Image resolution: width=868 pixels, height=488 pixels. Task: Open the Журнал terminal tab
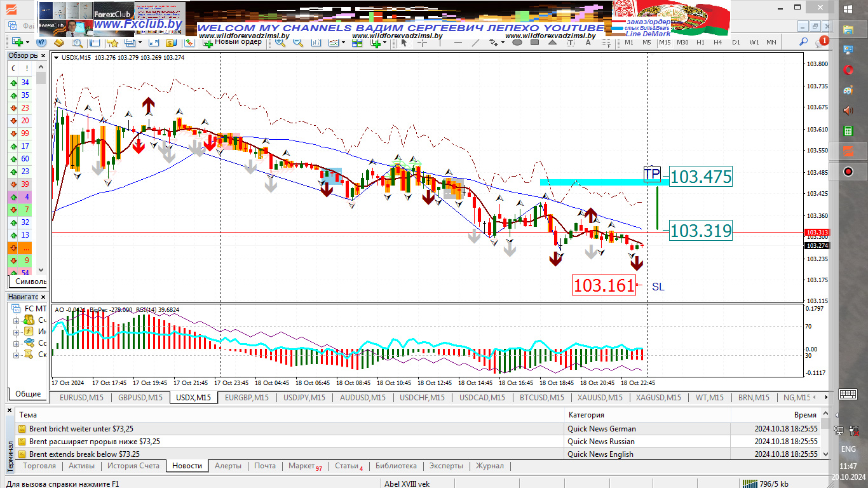pyautogui.click(x=490, y=466)
